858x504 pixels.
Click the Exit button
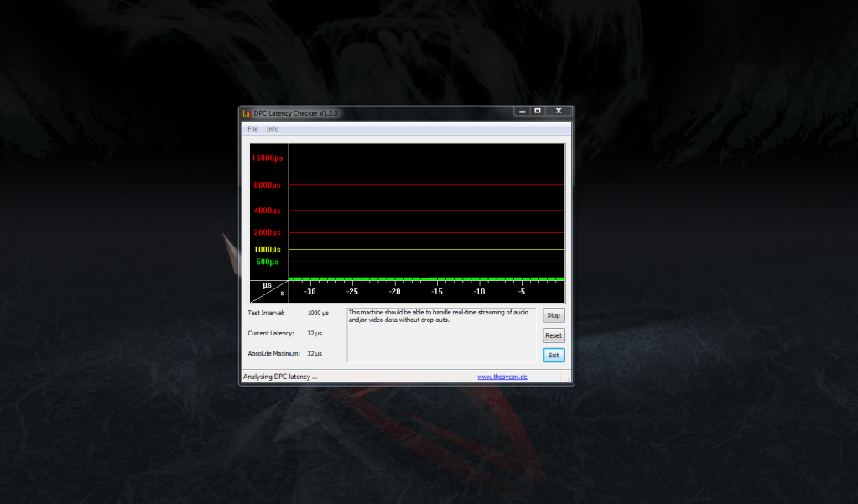(x=554, y=355)
